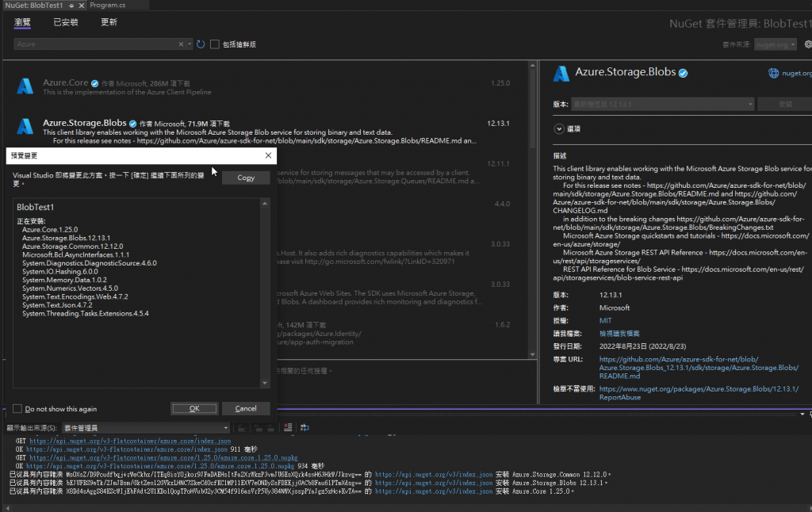Click the verified badge in the details pane title
The height and width of the screenshot is (512, 812).
(683, 73)
